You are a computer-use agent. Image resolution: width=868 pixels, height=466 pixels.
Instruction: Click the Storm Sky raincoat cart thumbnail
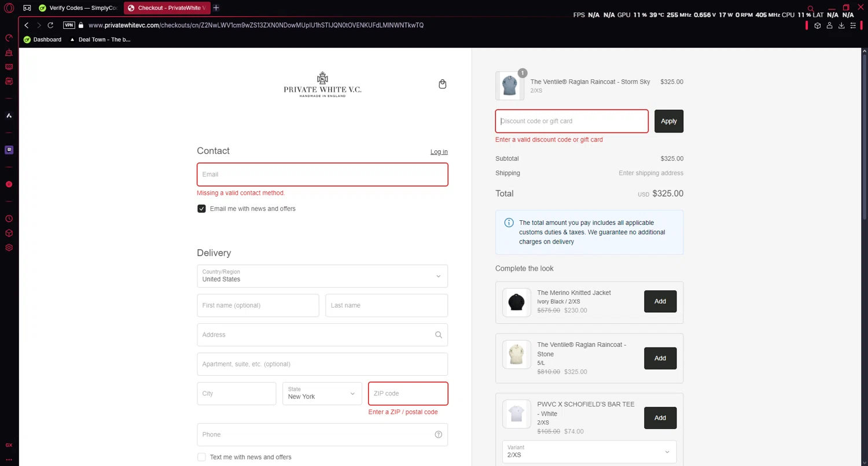coord(510,86)
